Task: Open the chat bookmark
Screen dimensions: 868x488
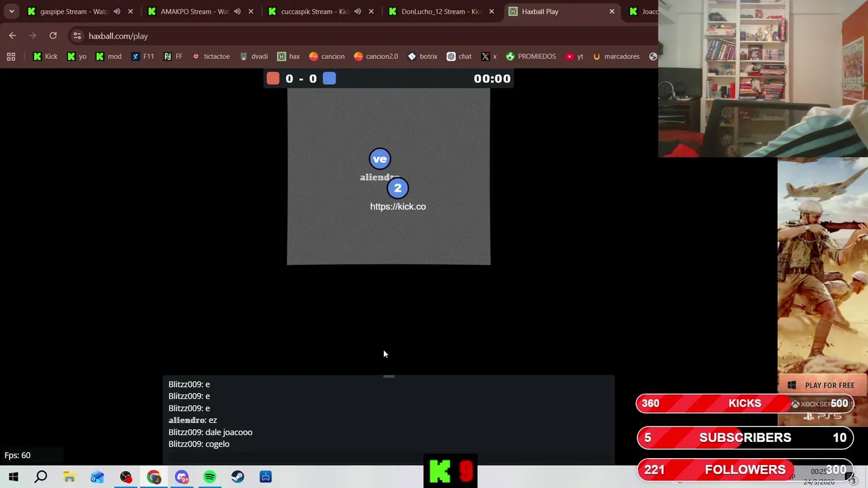Action: point(458,56)
